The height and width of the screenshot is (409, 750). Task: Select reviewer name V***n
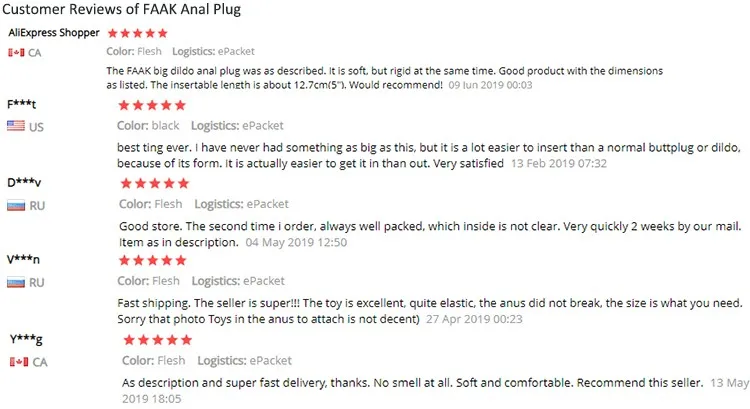pyautogui.click(x=24, y=261)
